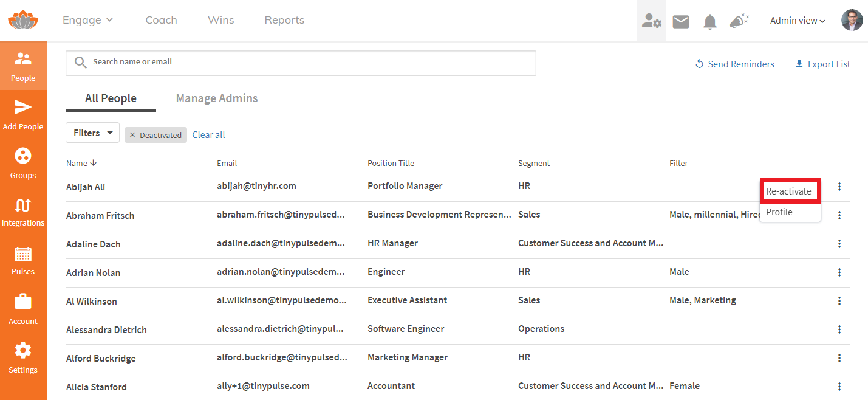Open Add People from sidebar

tap(23, 115)
